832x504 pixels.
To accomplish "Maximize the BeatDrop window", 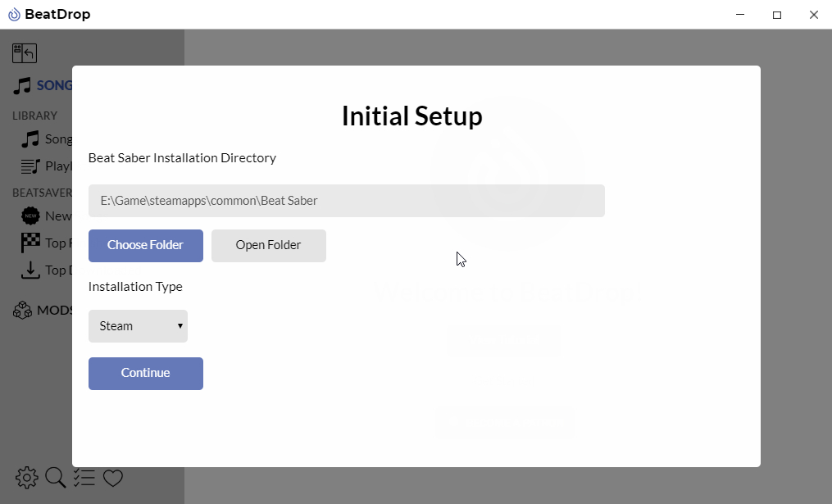I will coord(777,14).
